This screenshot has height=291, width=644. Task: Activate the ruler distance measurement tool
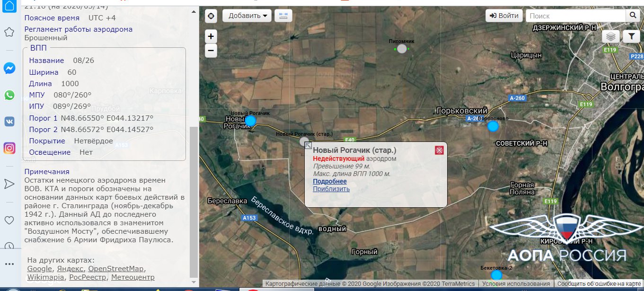coord(283,16)
